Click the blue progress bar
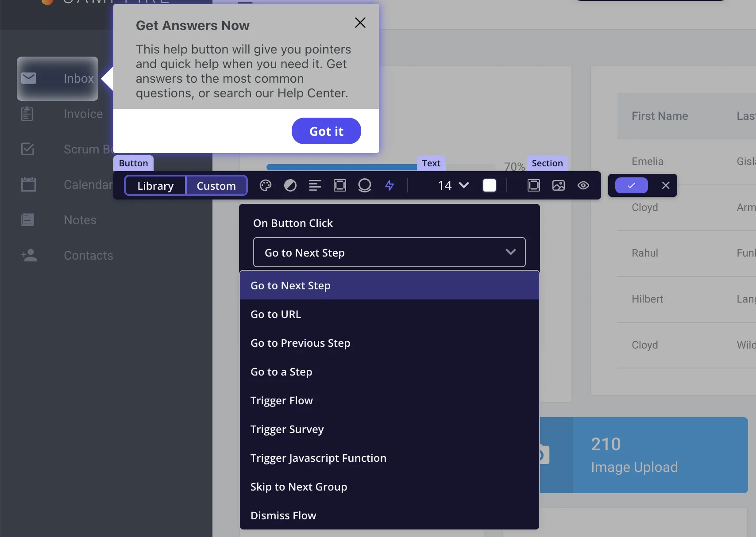The width and height of the screenshot is (756, 537). click(x=342, y=167)
